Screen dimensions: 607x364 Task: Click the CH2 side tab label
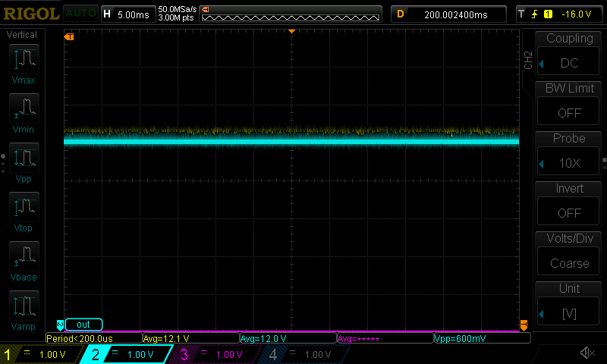tap(528, 60)
